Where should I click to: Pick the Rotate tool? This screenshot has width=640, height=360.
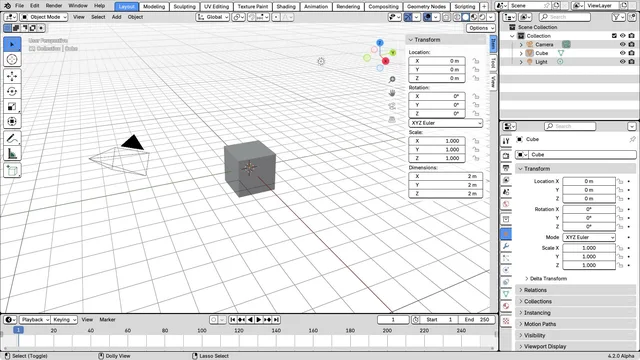point(12,91)
